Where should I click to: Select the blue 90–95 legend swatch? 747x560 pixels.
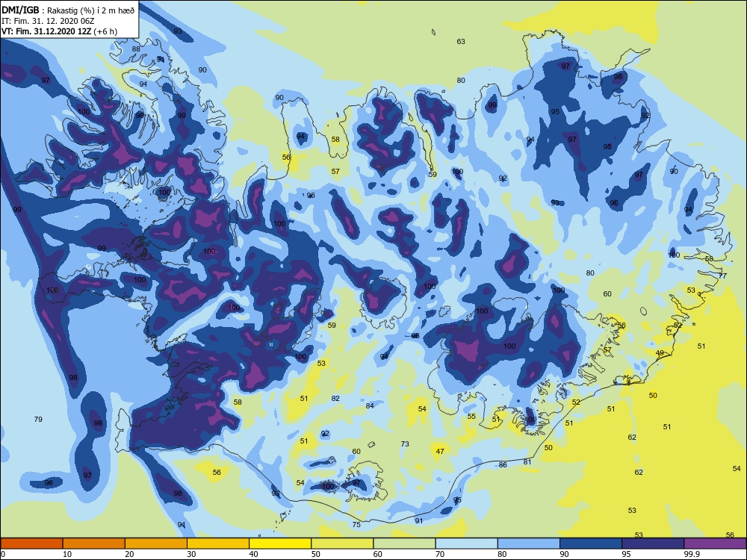pos(591,544)
